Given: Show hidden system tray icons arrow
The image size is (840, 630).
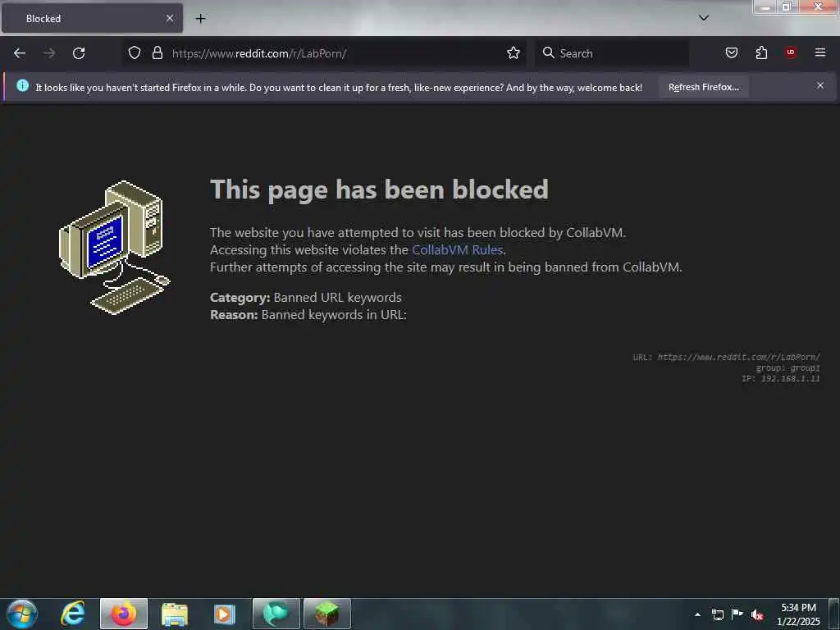Looking at the screenshot, I should [x=697, y=614].
